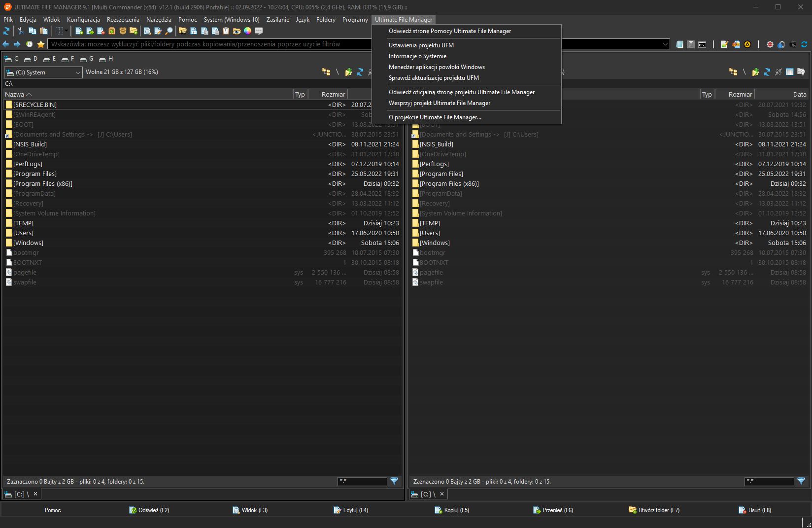Click the speech bubble icon in toolbar

click(x=259, y=31)
